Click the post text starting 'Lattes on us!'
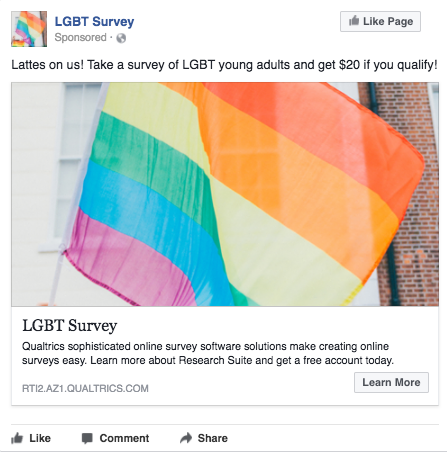Viewport: 447px width, 453px height. (224, 65)
